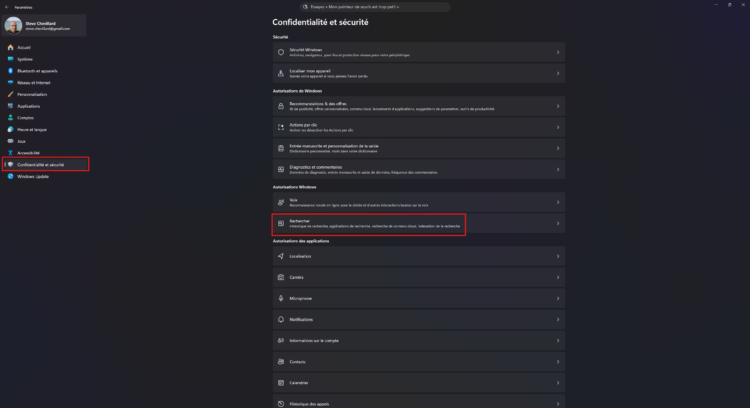Viewport: 750px width, 408px height.
Task: Click the Caméra icon
Action: (281, 277)
